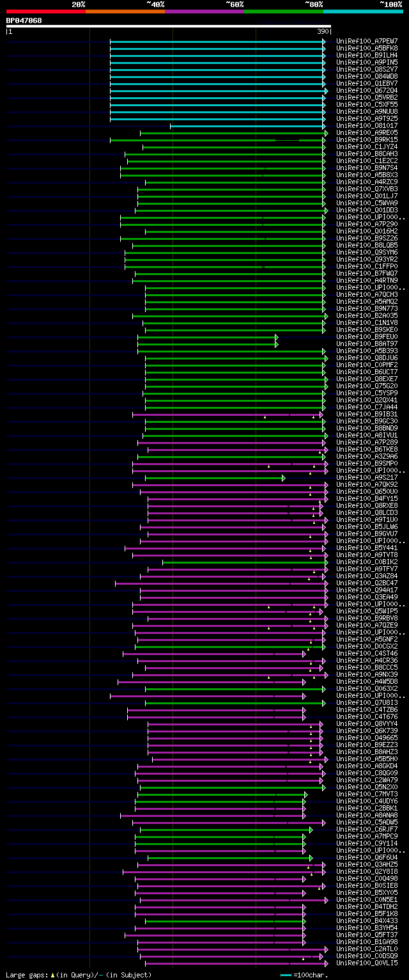Viewport: 409px width, 980px height.
Task: Click the UniRef100_A7PEW7 cyan alignment bar
Action: pos(217,41)
